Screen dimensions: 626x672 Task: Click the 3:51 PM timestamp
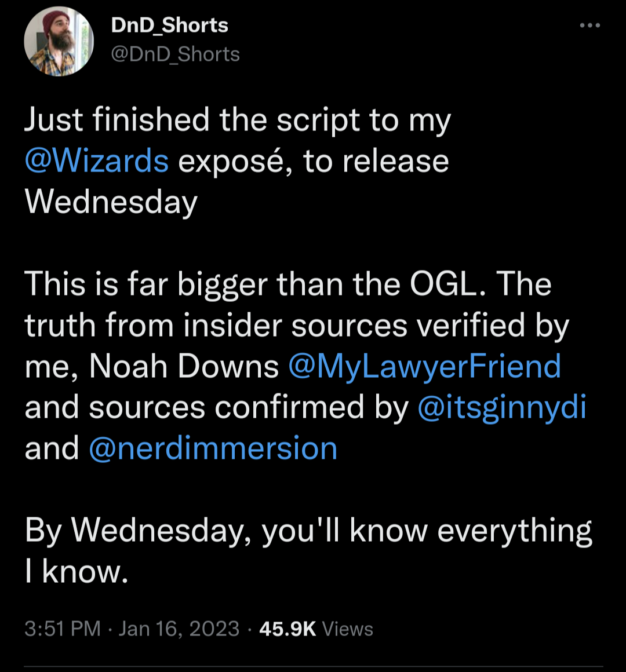[63, 629]
